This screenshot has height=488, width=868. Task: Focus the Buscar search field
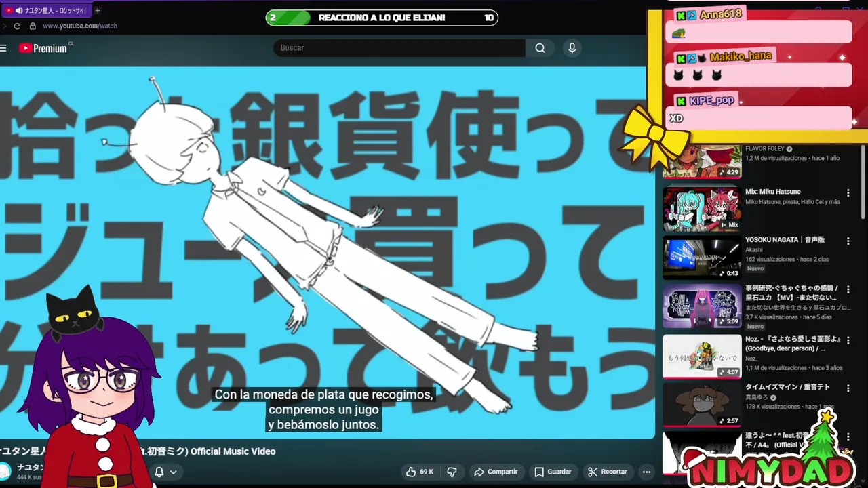click(399, 48)
